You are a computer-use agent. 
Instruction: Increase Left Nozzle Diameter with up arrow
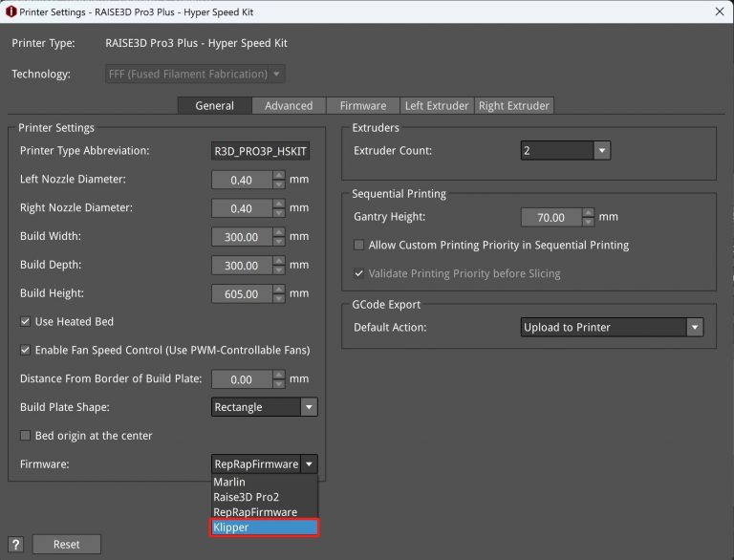coord(278,175)
